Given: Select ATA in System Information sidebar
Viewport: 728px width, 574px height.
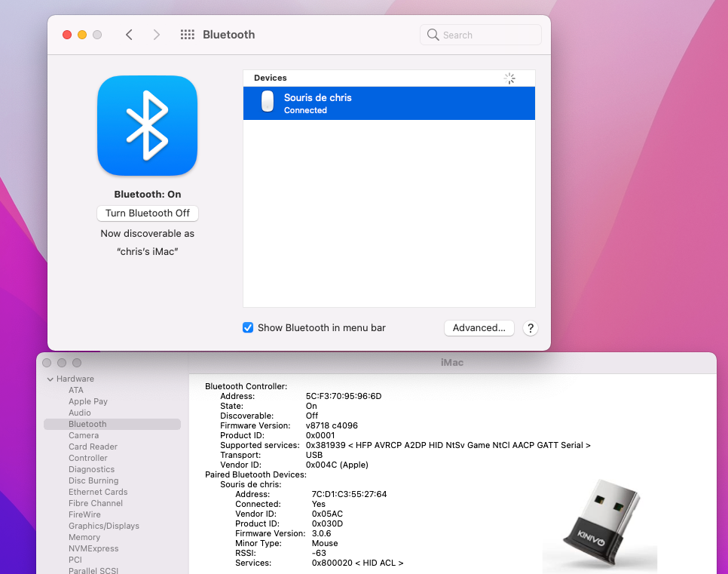Looking at the screenshot, I should 76,391.
